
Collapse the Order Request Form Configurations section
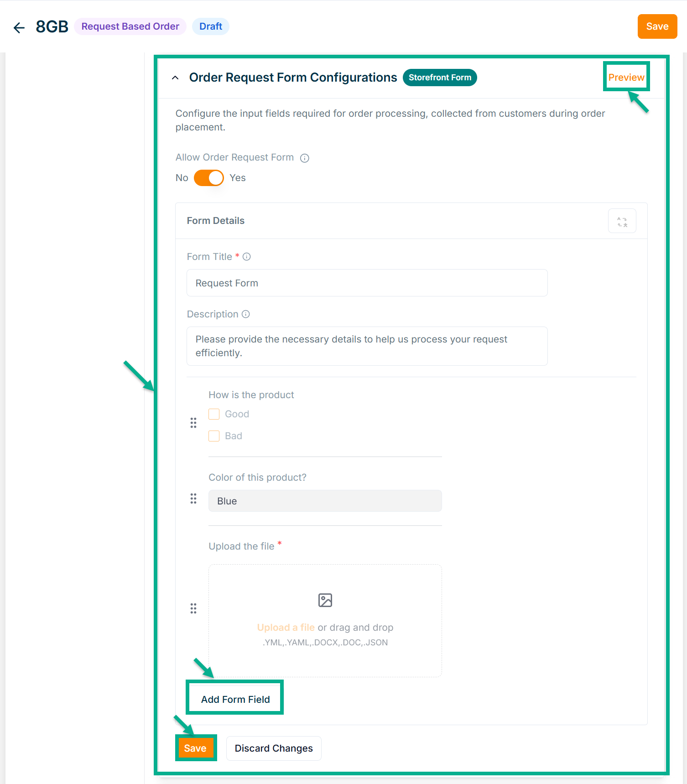tap(175, 78)
